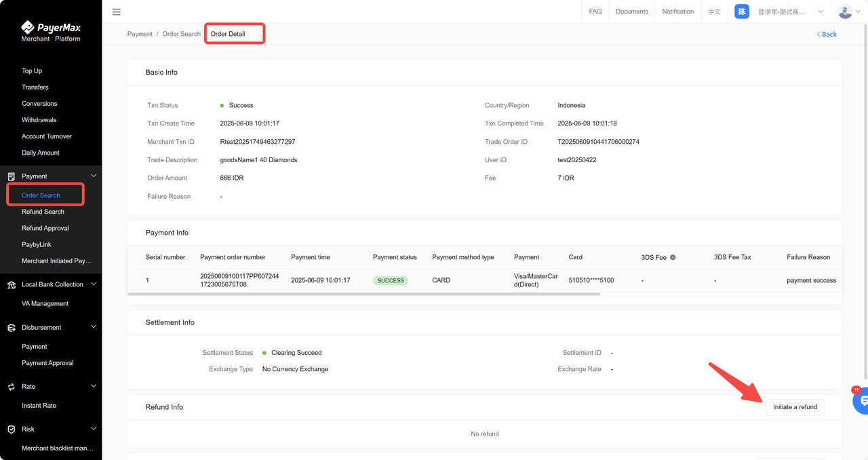868x460 pixels.
Task: Open Merchant Initiated Payment in sidebar
Action: point(56,261)
